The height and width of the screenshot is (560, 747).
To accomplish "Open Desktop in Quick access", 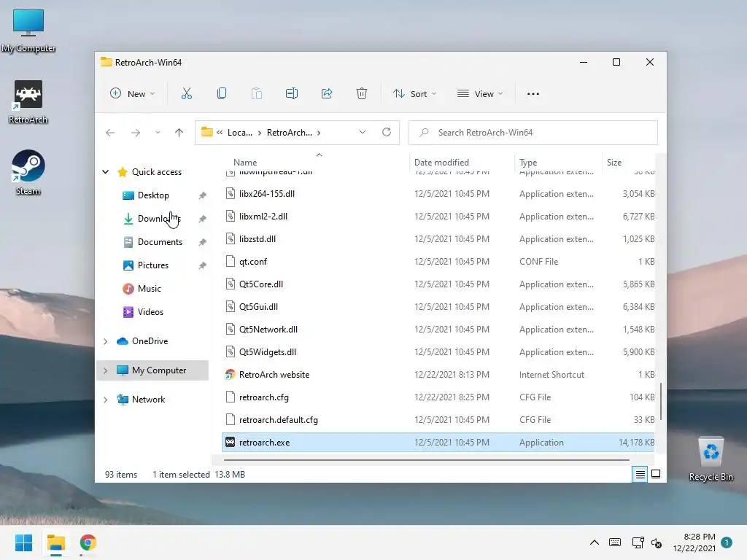I will (x=153, y=195).
